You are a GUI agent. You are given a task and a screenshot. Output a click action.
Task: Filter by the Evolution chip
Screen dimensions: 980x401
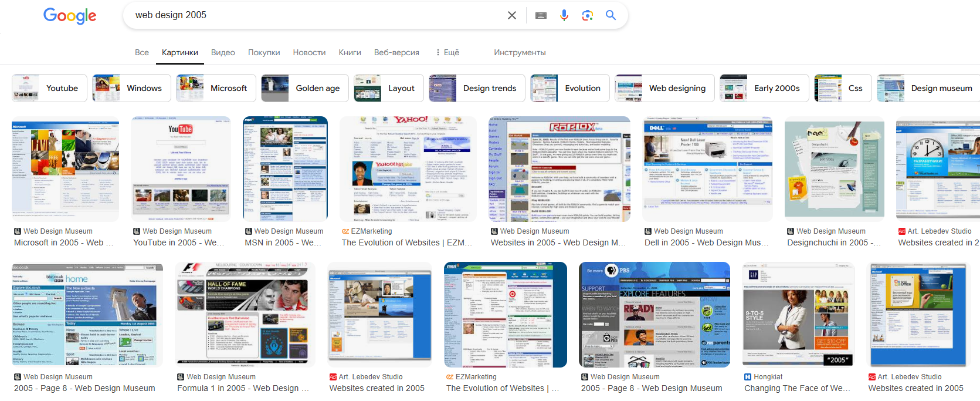pos(570,88)
